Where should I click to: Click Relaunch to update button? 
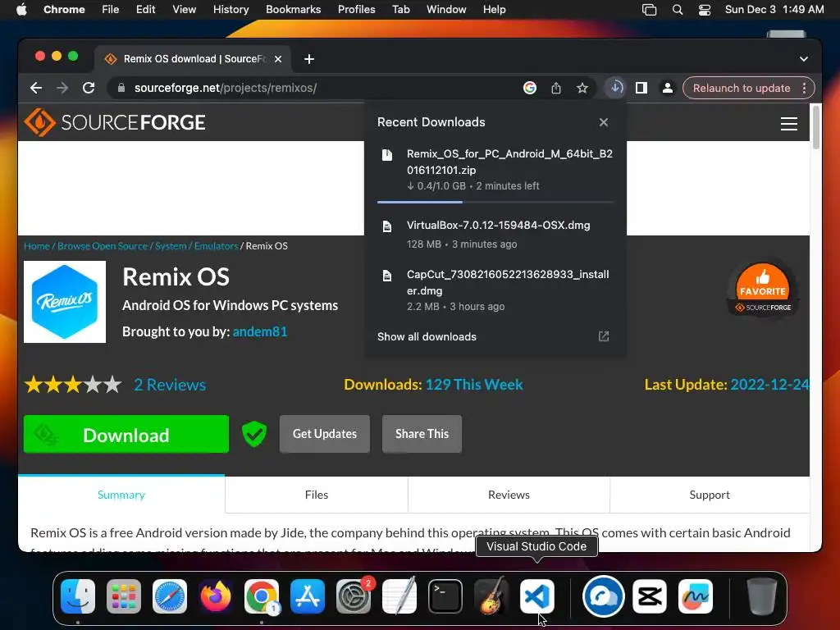(x=742, y=88)
